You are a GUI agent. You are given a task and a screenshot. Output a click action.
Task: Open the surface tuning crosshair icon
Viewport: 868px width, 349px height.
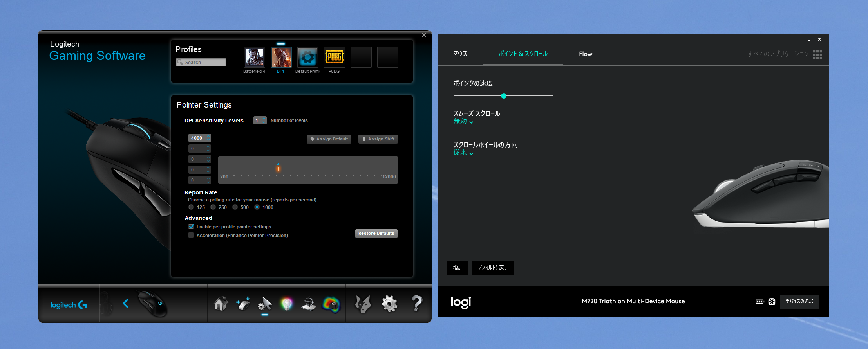coord(309,304)
